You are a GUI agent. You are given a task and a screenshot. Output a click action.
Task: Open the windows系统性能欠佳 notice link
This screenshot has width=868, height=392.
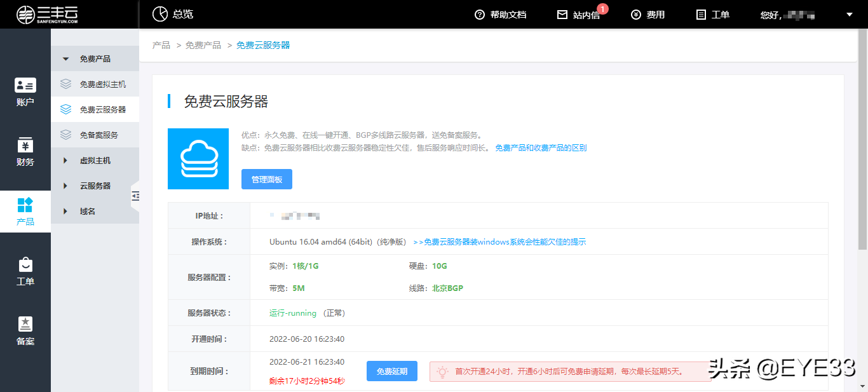499,242
